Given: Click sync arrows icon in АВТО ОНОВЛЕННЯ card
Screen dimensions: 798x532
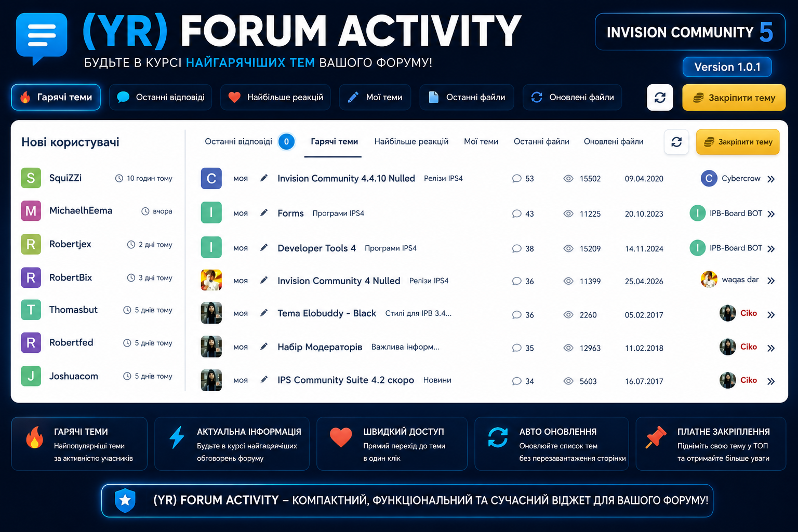Looking at the screenshot, I should click(498, 437).
